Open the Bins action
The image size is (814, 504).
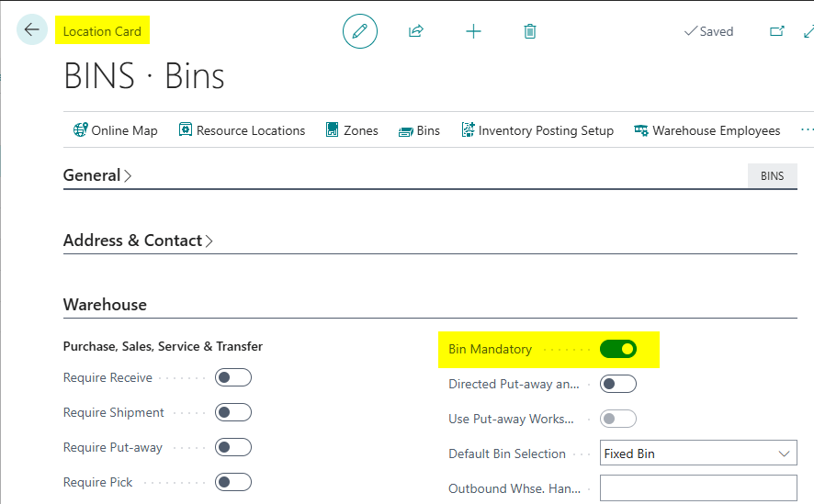click(419, 130)
